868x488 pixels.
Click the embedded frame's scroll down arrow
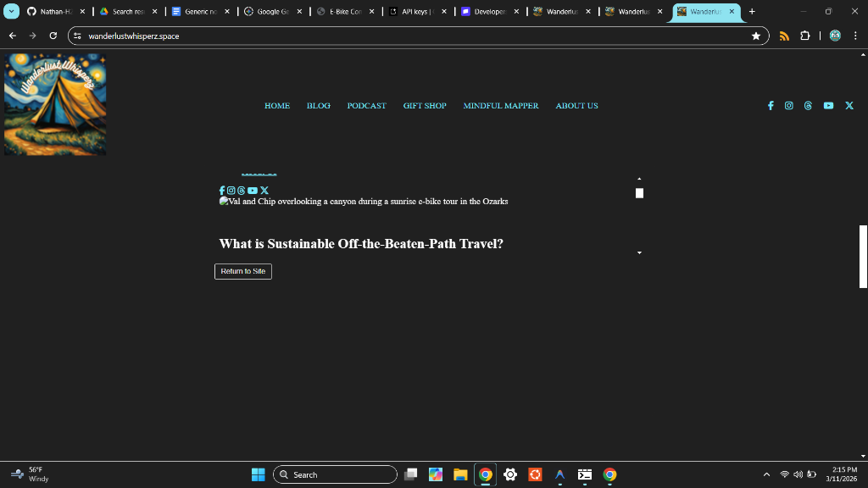click(639, 252)
